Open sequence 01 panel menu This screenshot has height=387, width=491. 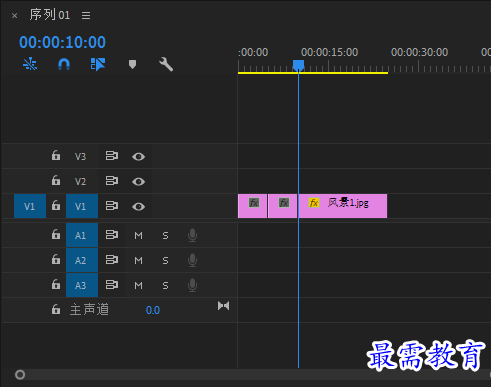[x=86, y=15]
